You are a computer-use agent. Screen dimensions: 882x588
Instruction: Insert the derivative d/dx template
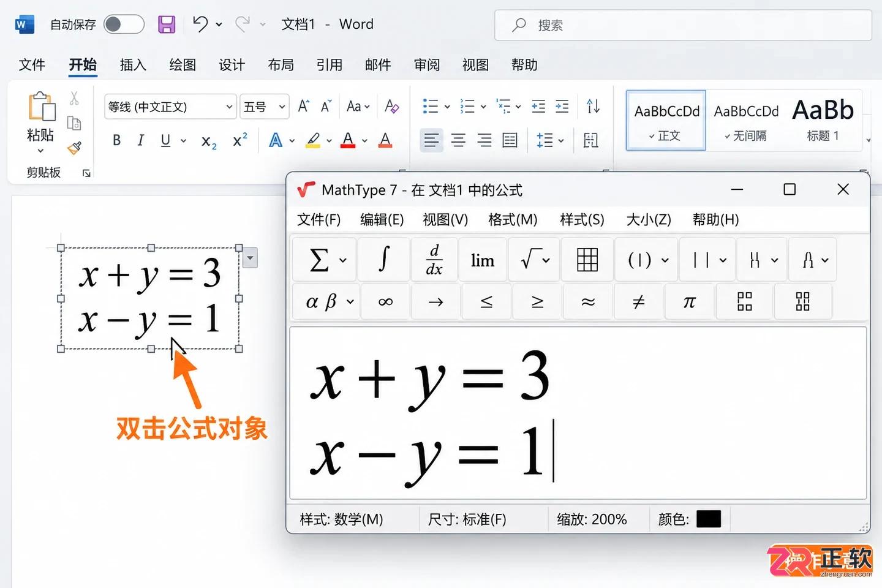[434, 259]
